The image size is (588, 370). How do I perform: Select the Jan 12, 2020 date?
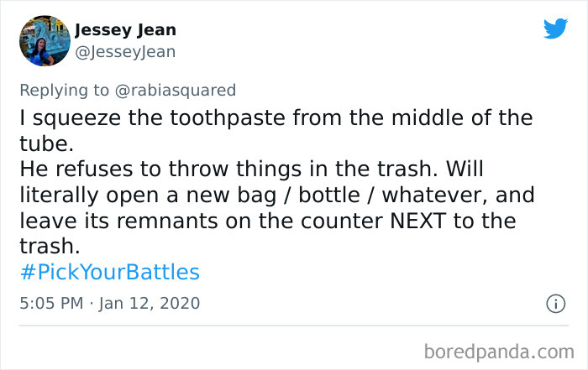click(152, 303)
